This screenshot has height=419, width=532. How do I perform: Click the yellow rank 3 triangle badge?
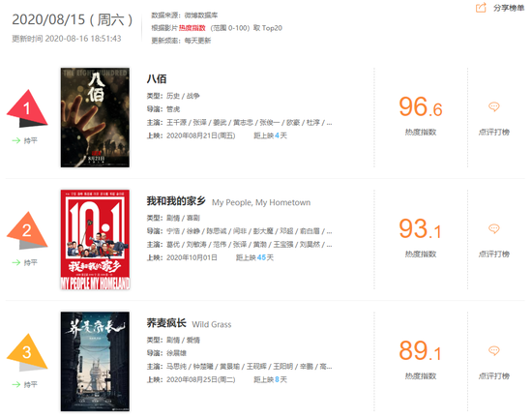(27, 352)
